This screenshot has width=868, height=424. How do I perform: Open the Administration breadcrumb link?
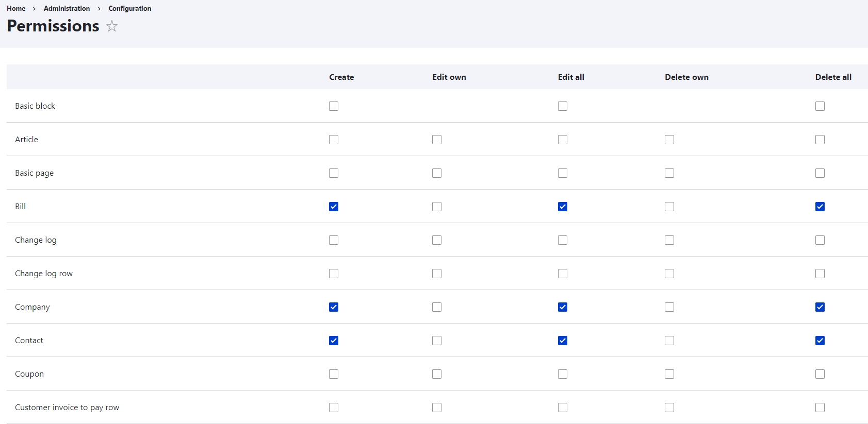pos(67,8)
